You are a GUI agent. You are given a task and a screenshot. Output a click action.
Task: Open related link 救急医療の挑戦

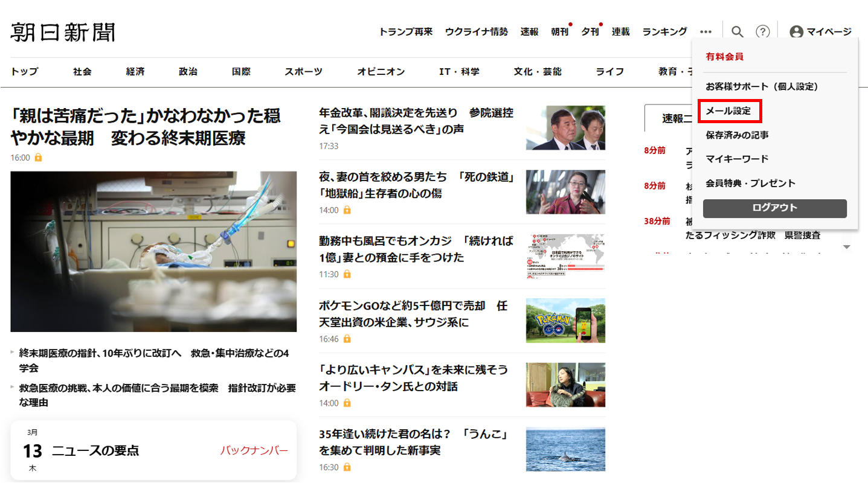pos(157,395)
